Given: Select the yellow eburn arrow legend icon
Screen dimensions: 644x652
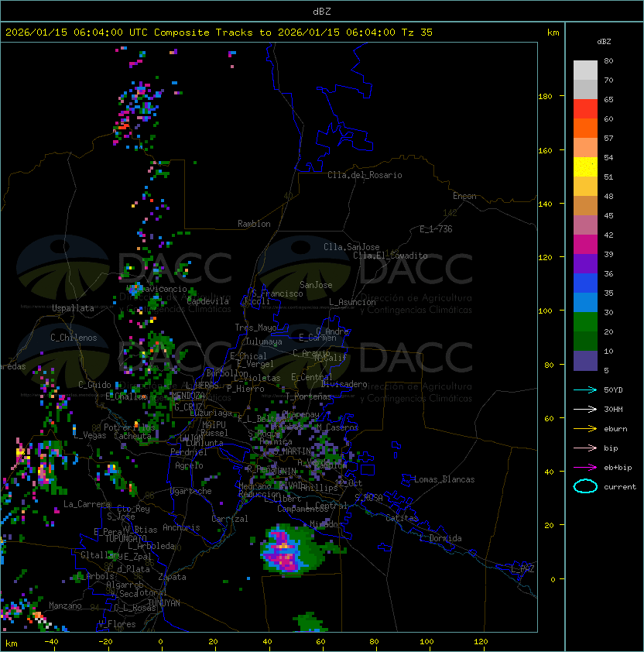Looking at the screenshot, I should tap(585, 429).
